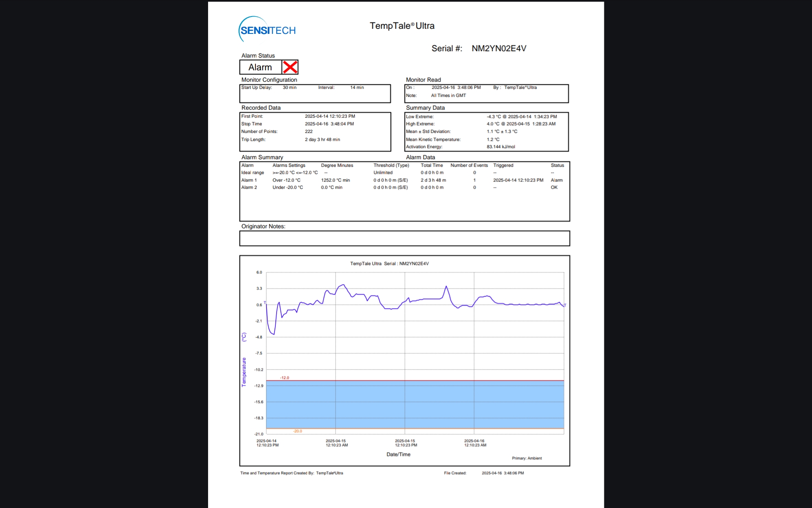Click Alarm 1 total time '2 d 3 h 48 m'
Image resolution: width=812 pixels, height=508 pixels.
(433, 180)
